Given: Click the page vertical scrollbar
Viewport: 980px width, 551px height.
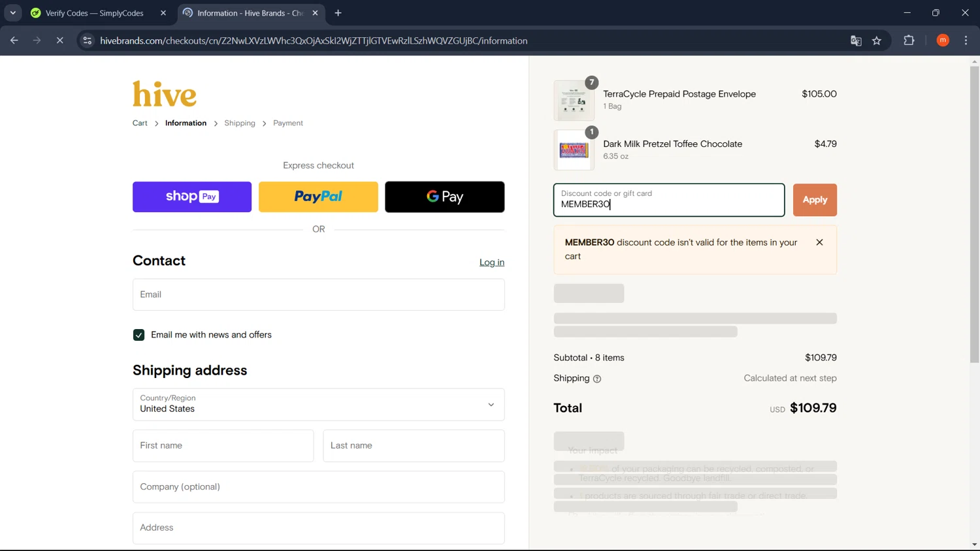Looking at the screenshot, I should [974, 215].
